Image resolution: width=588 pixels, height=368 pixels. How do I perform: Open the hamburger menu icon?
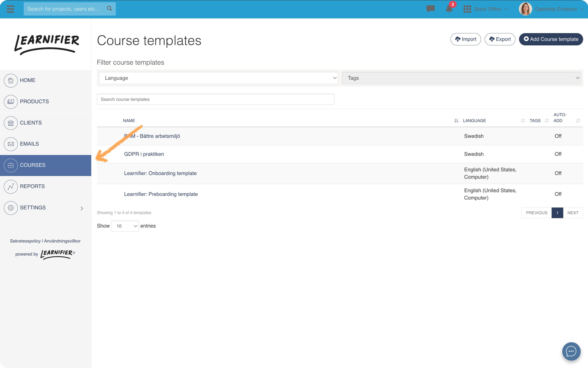point(10,9)
